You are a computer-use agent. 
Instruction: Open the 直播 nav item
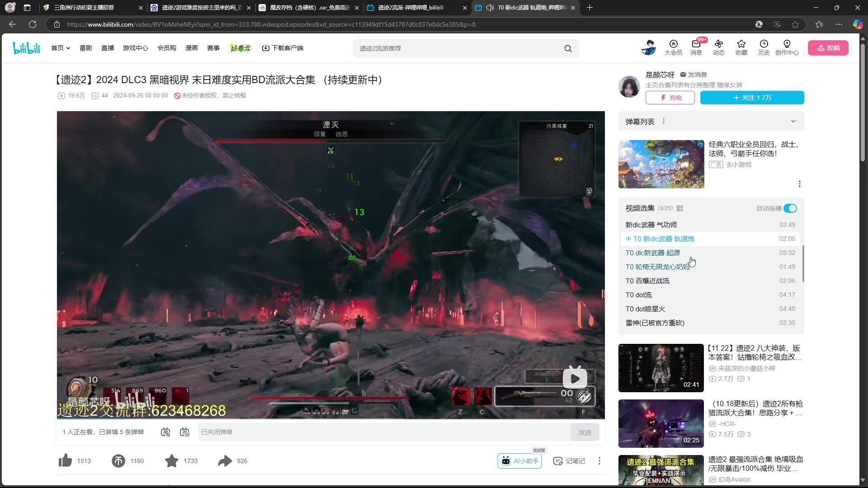[108, 48]
